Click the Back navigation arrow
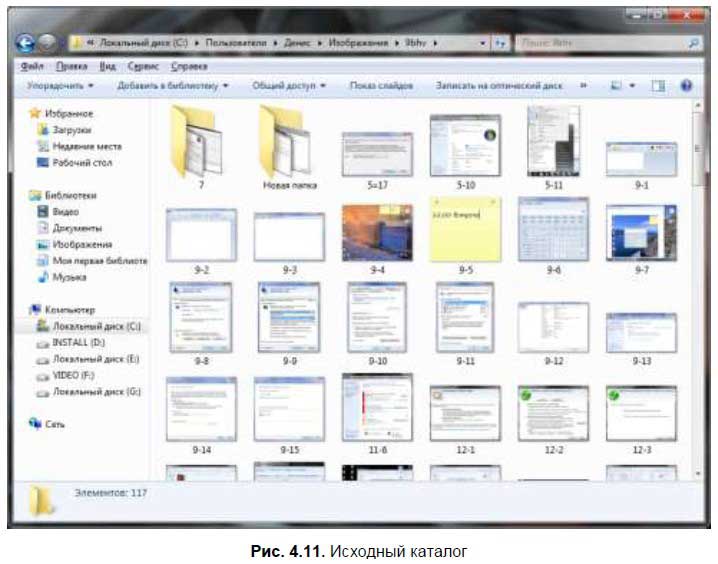718x564 pixels. pyautogui.click(x=25, y=43)
